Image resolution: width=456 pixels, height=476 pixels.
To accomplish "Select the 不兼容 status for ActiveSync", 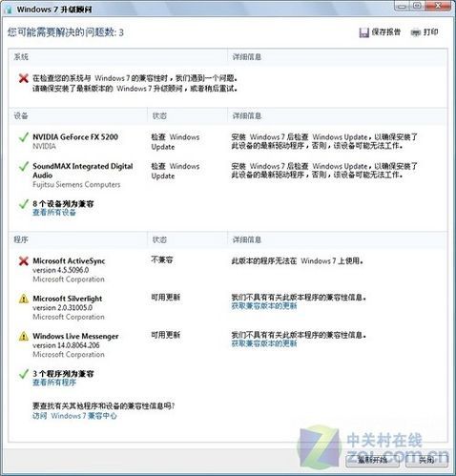I will (x=162, y=259).
